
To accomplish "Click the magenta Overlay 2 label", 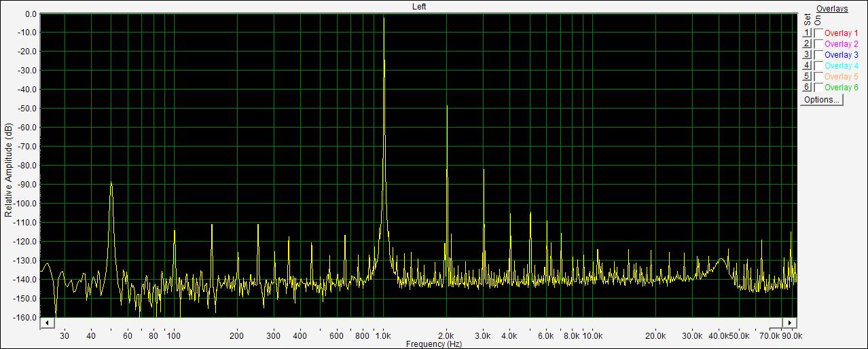I will pos(841,44).
